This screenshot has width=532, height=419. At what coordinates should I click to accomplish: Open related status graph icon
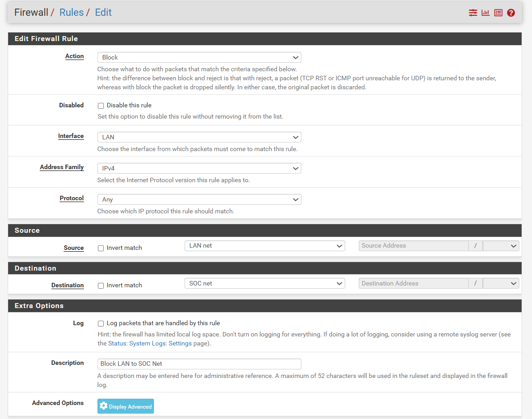(x=486, y=13)
